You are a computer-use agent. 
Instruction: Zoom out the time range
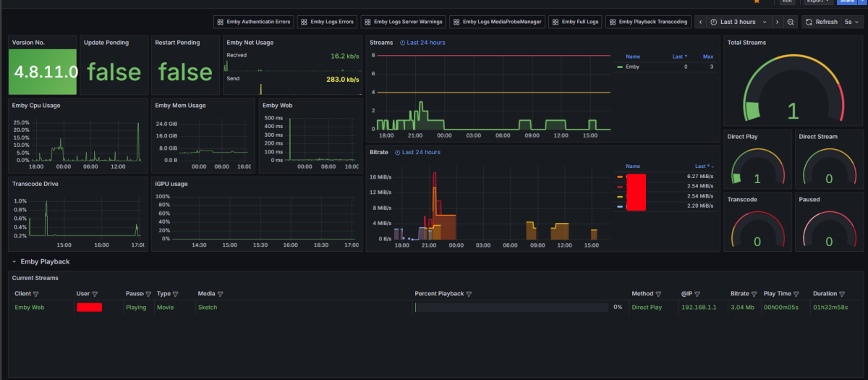791,22
